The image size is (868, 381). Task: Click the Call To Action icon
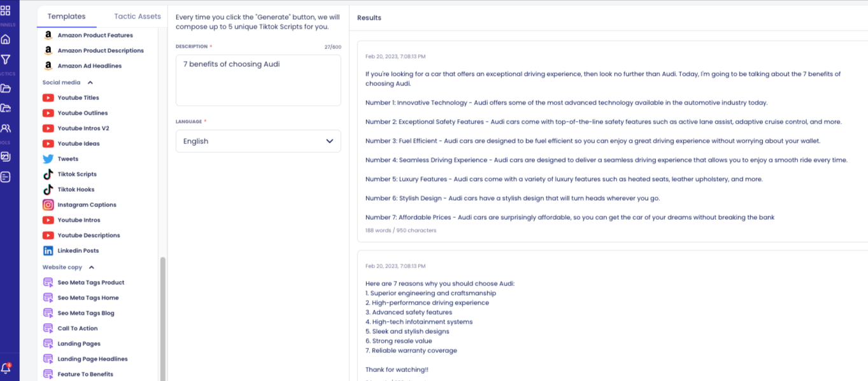(x=48, y=328)
